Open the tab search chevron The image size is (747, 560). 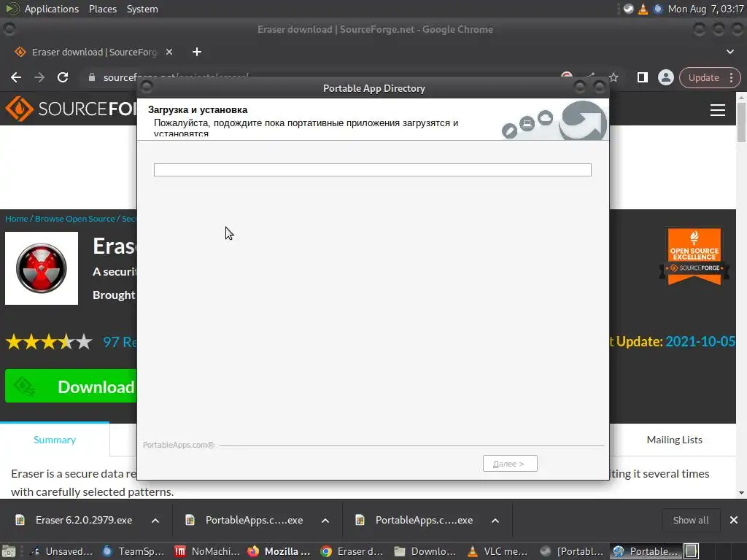(729, 52)
